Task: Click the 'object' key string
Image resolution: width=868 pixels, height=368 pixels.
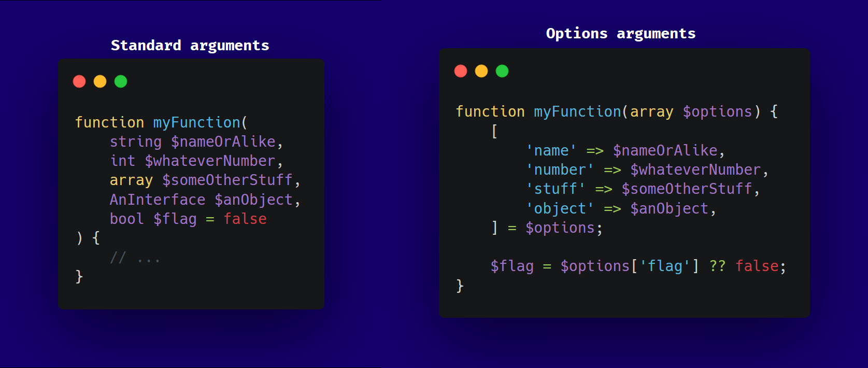Action: point(560,208)
